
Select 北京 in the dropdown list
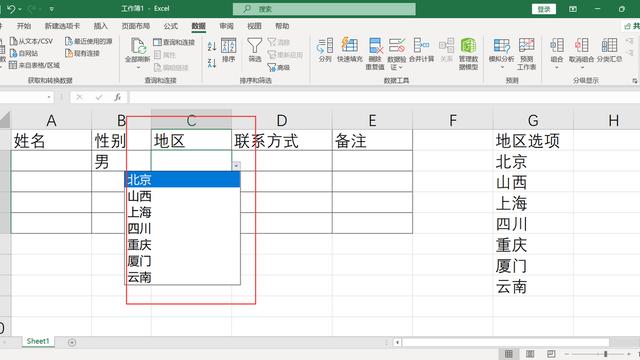point(182,180)
